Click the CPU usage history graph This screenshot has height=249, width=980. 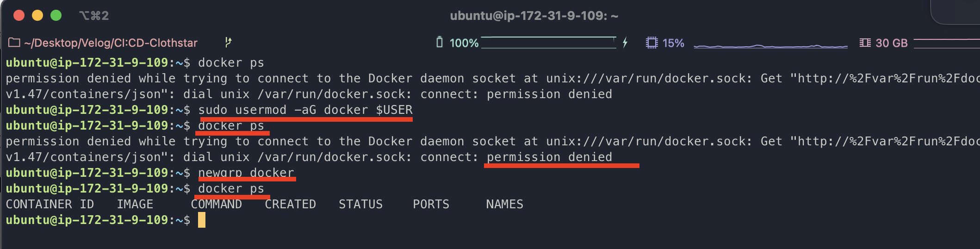[770, 46]
